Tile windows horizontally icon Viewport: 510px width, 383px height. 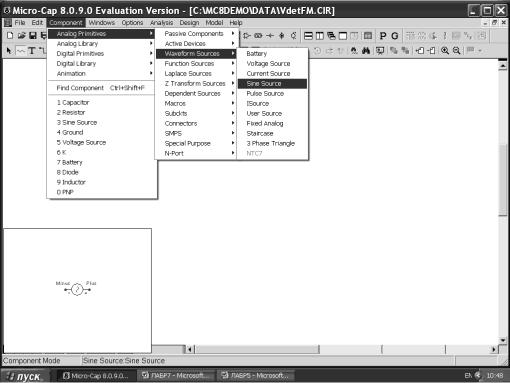(x=309, y=36)
